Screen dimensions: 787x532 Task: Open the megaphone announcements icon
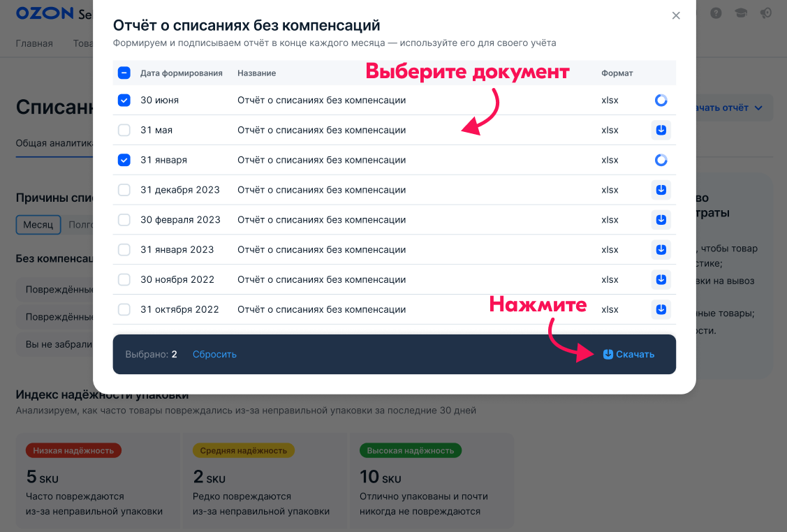(x=765, y=13)
